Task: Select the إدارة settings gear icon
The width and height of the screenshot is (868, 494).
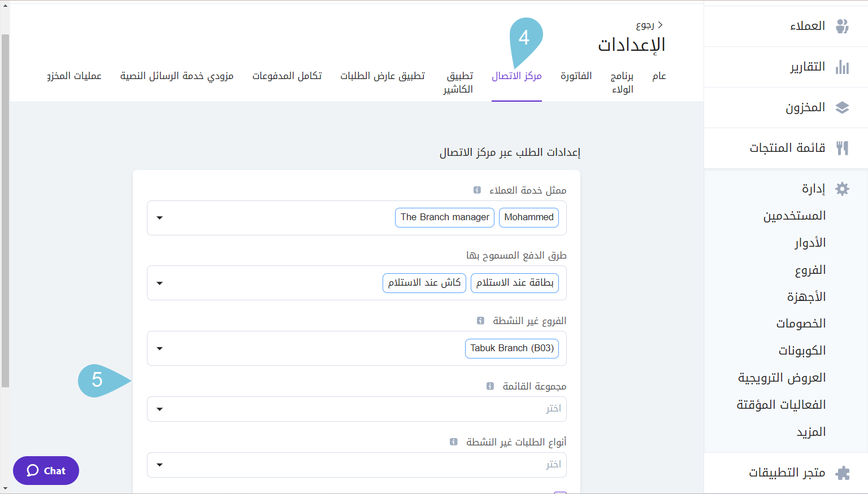Action: [843, 189]
